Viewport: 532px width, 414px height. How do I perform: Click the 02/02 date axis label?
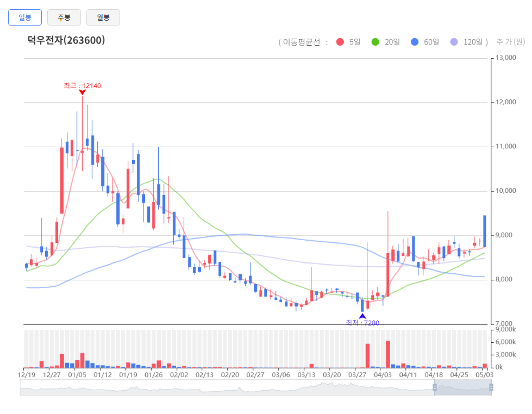(x=179, y=375)
